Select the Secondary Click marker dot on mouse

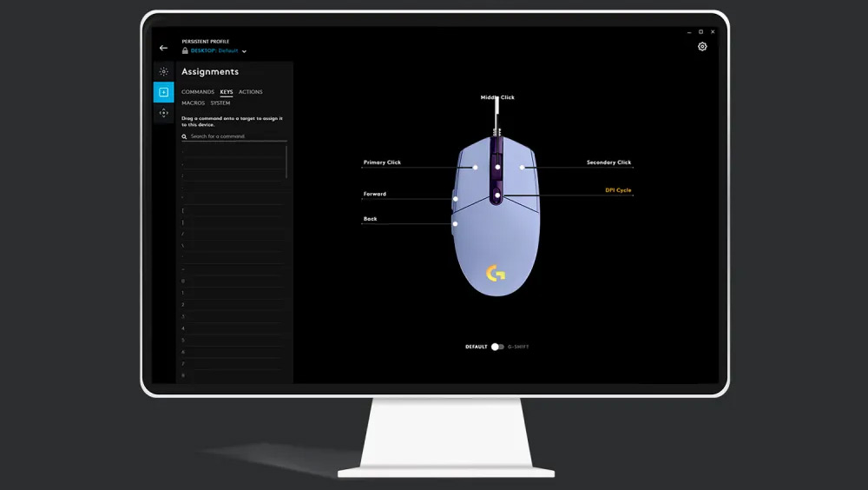point(522,168)
